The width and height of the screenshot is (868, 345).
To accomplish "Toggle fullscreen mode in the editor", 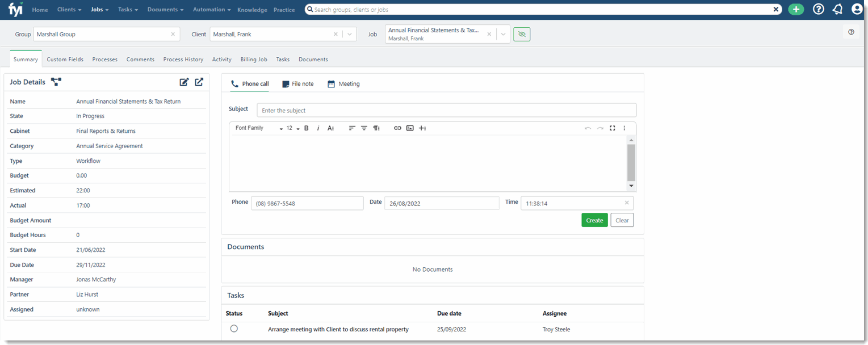I will point(613,128).
